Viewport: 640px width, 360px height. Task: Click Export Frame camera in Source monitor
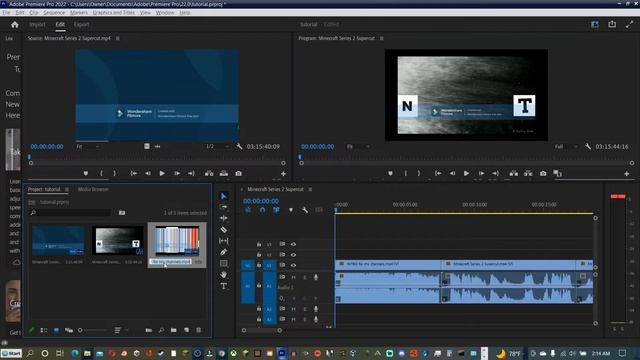[238, 173]
